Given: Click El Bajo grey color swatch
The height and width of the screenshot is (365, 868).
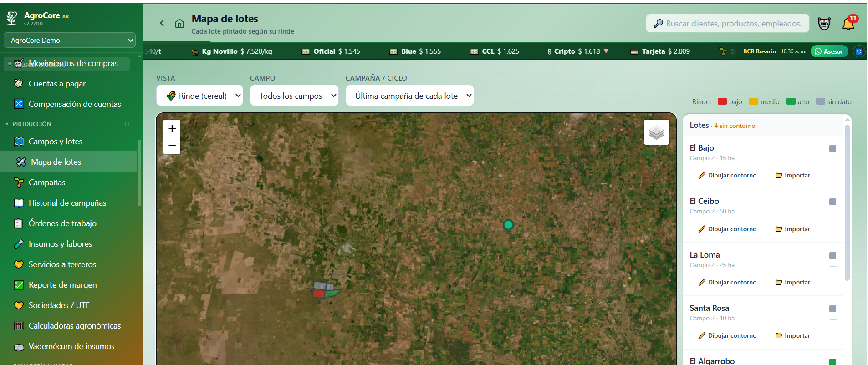Looking at the screenshot, I should 832,148.
